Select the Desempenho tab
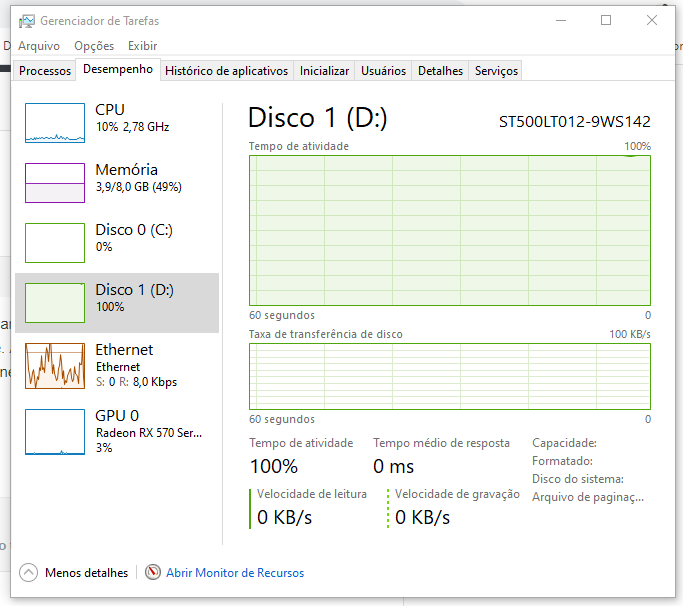Screen dimensions: 683x606 [x=118, y=69]
